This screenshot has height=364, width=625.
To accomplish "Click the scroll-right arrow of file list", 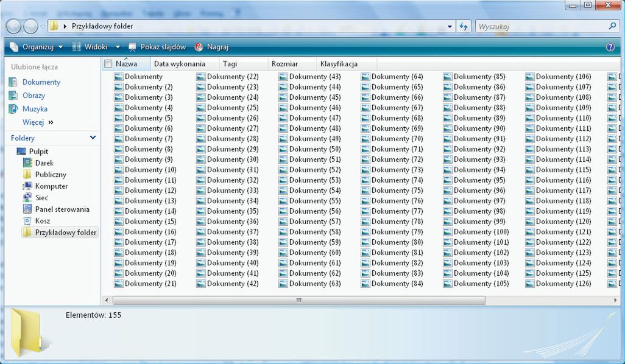I will click(x=616, y=300).
